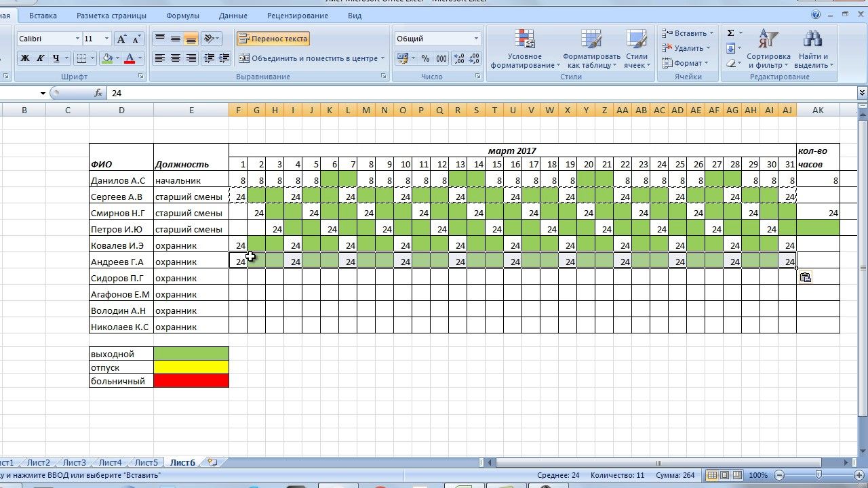868x488 pixels.
Task: Open Сортировка и фильтр menu
Action: point(768,49)
